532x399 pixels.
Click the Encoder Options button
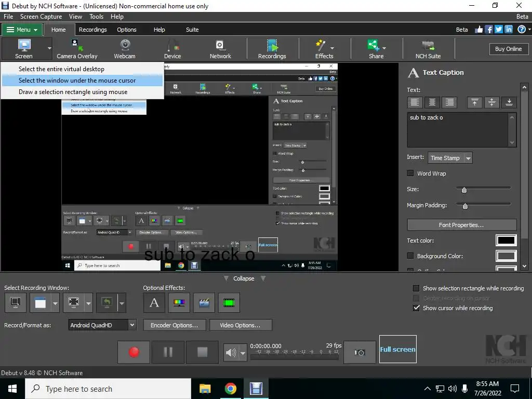pos(175,325)
